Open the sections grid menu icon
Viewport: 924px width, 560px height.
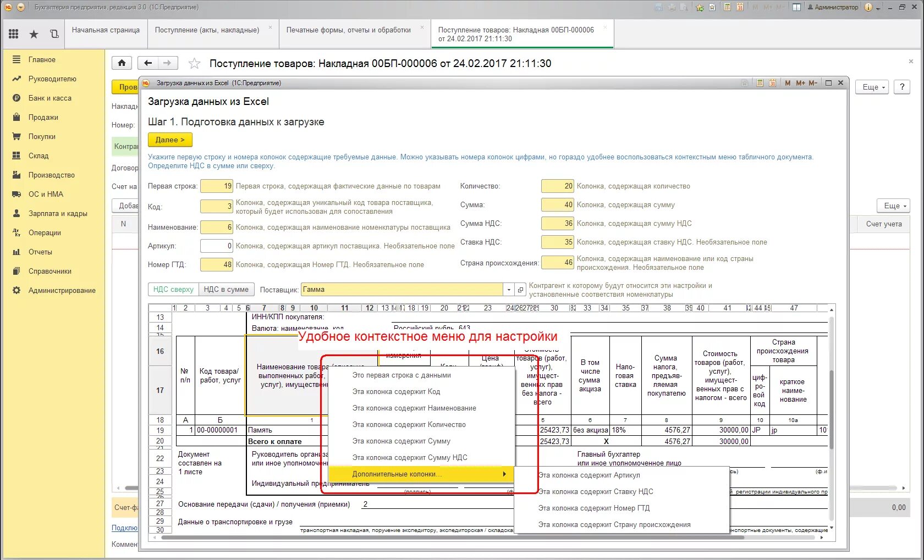[14, 34]
